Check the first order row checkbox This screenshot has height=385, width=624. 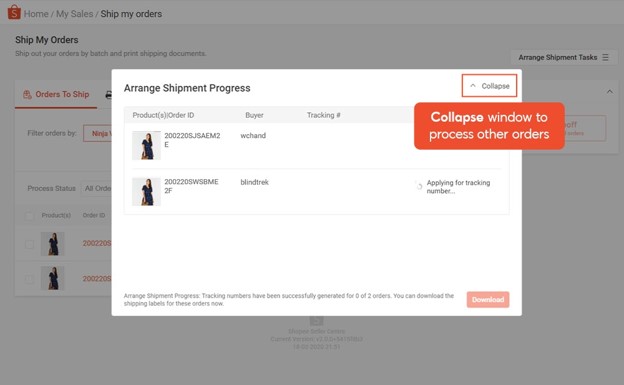coord(29,244)
